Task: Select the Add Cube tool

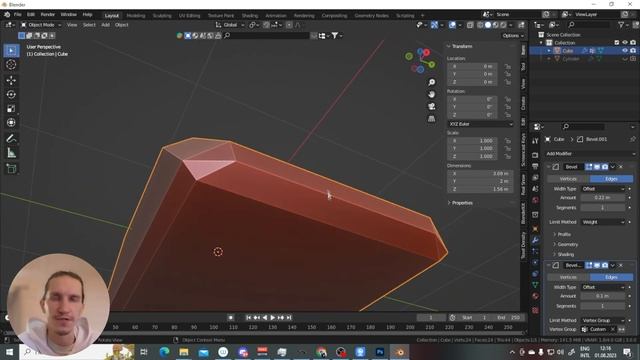Action: pos(11,169)
